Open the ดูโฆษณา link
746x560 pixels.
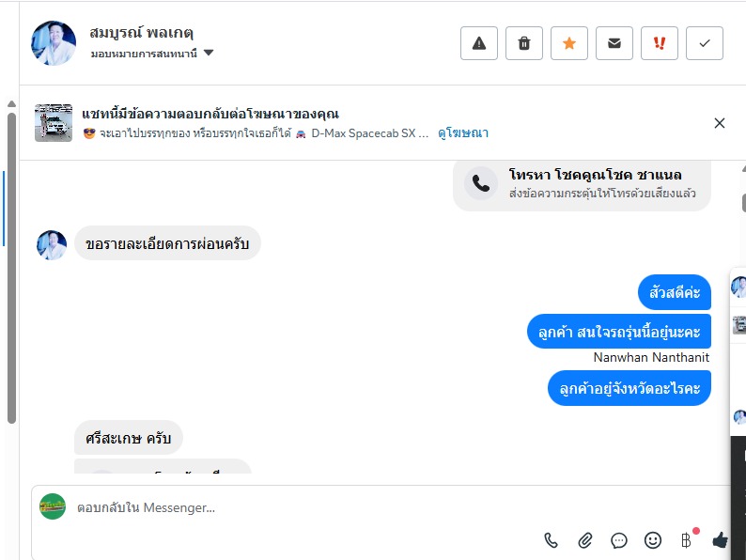point(463,133)
